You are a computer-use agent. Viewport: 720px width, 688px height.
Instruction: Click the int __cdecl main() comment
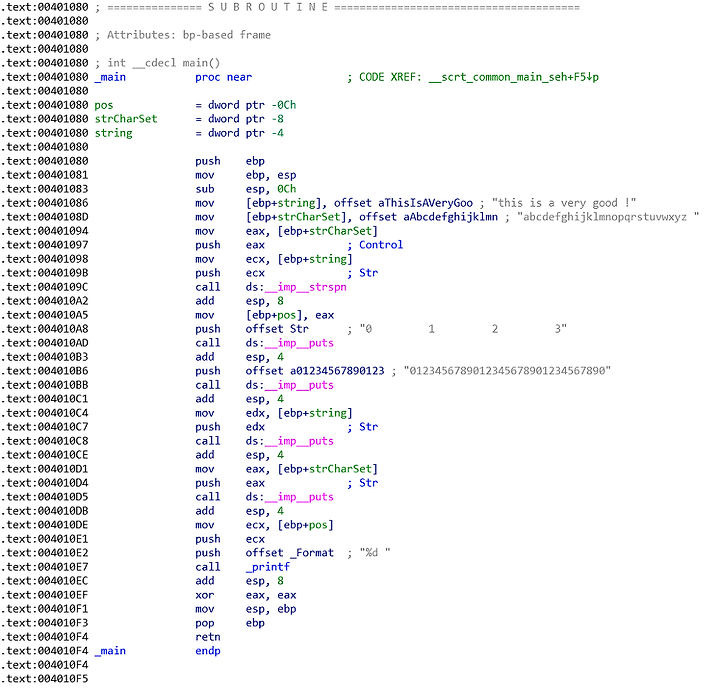click(x=158, y=63)
